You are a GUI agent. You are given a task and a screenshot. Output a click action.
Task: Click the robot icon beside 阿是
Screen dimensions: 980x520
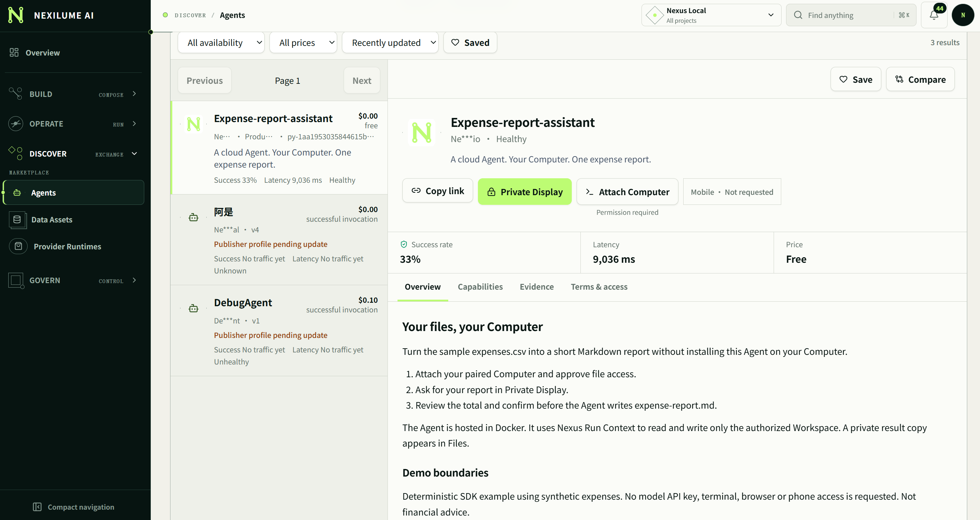tap(194, 218)
